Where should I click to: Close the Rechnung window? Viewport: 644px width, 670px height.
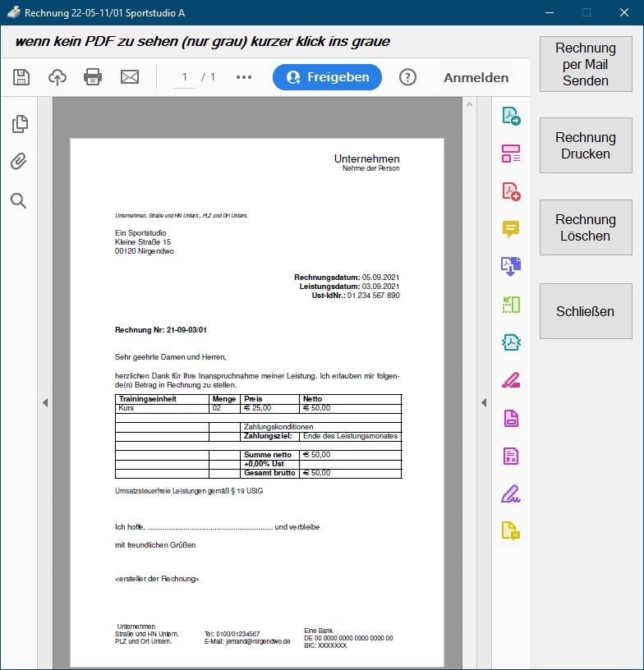(624, 12)
